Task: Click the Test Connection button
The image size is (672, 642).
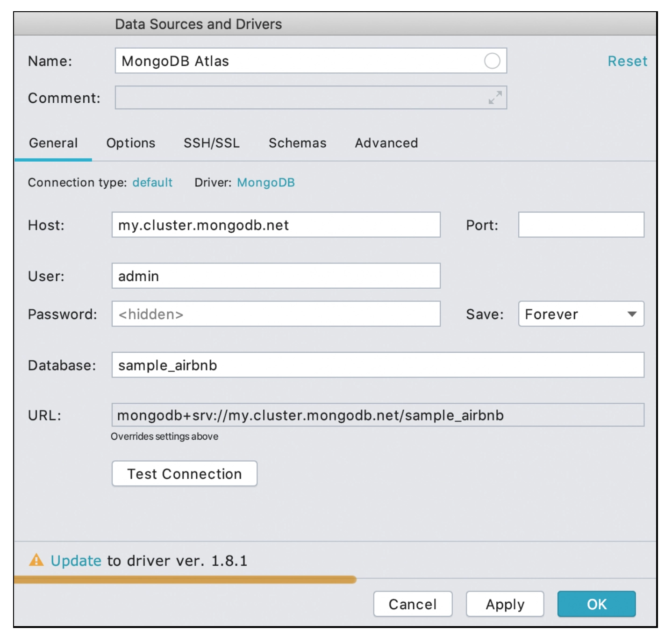Action: click(185, 474)
